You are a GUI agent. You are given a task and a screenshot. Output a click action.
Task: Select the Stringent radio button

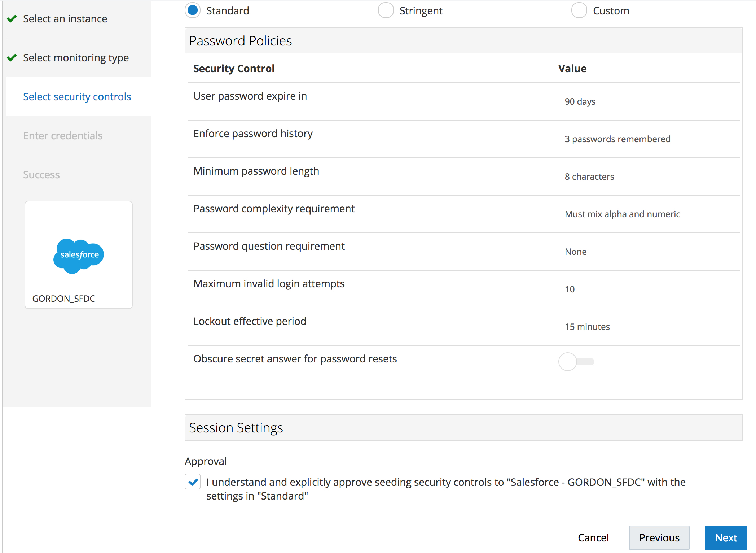pos(386,10)
